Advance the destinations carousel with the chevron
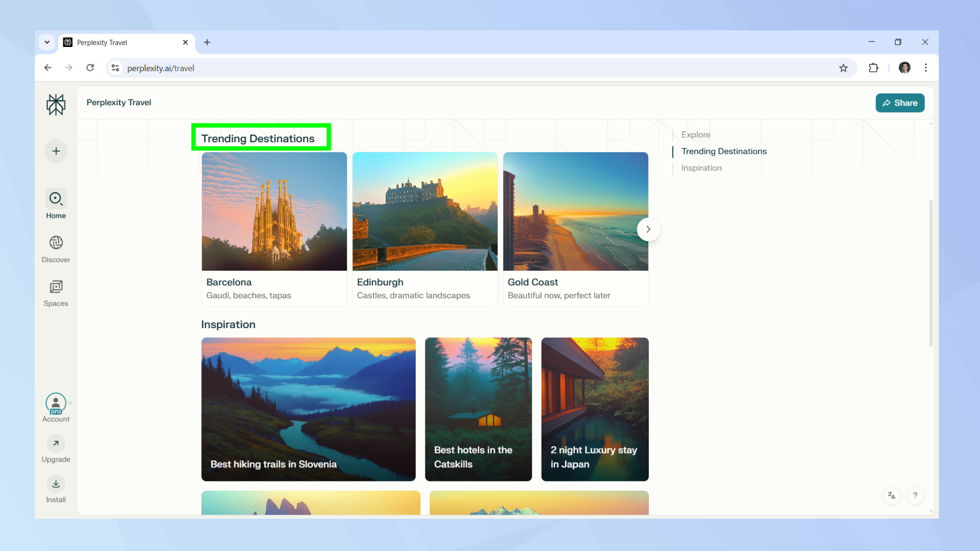Viewport: 980px width, 551px height. tap(648, 229)
